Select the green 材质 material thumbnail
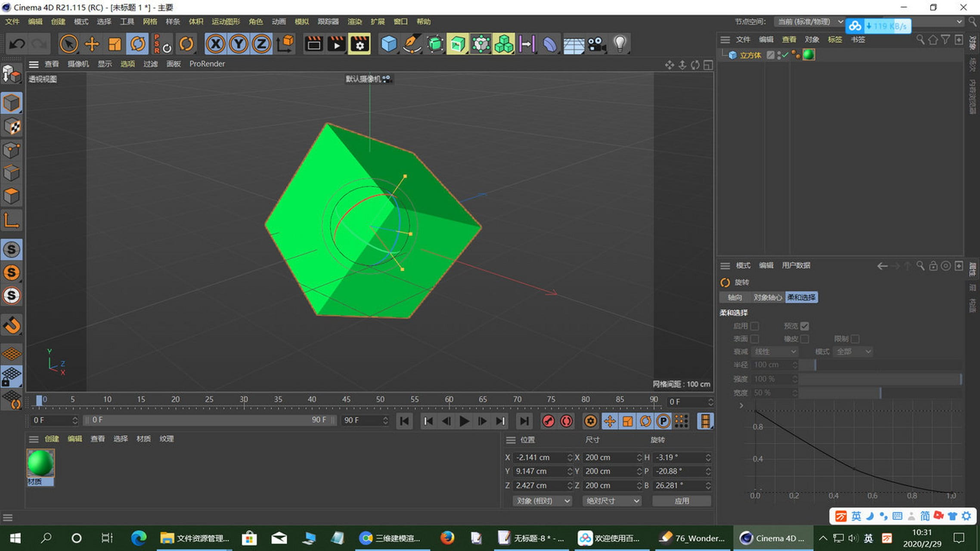 point(40,463)
